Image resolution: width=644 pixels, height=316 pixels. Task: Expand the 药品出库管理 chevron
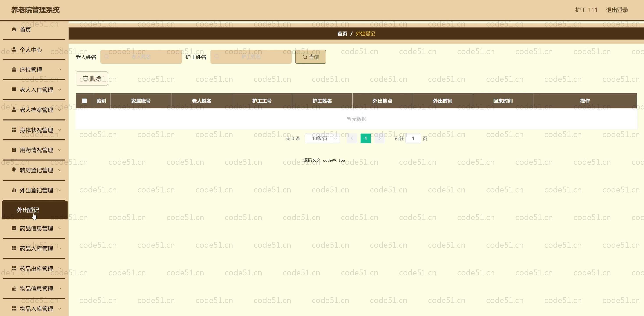click(x=60, y=268)
